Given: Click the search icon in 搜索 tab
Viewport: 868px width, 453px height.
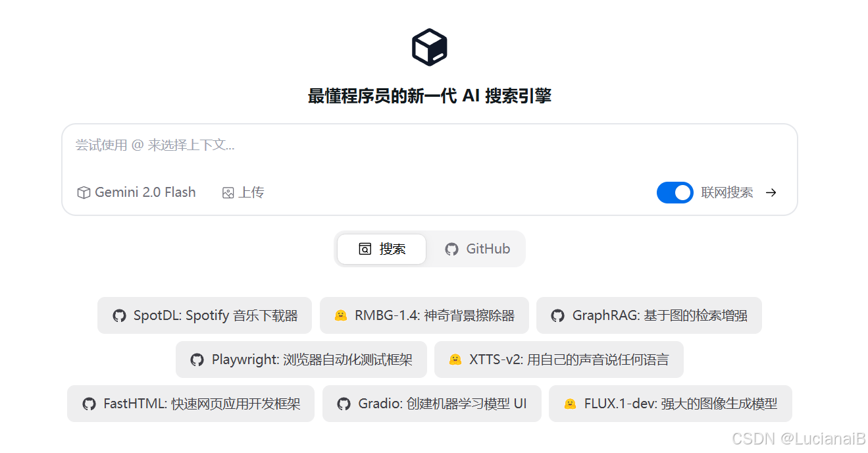Looking at the screenshot, I should click(365, 249).
